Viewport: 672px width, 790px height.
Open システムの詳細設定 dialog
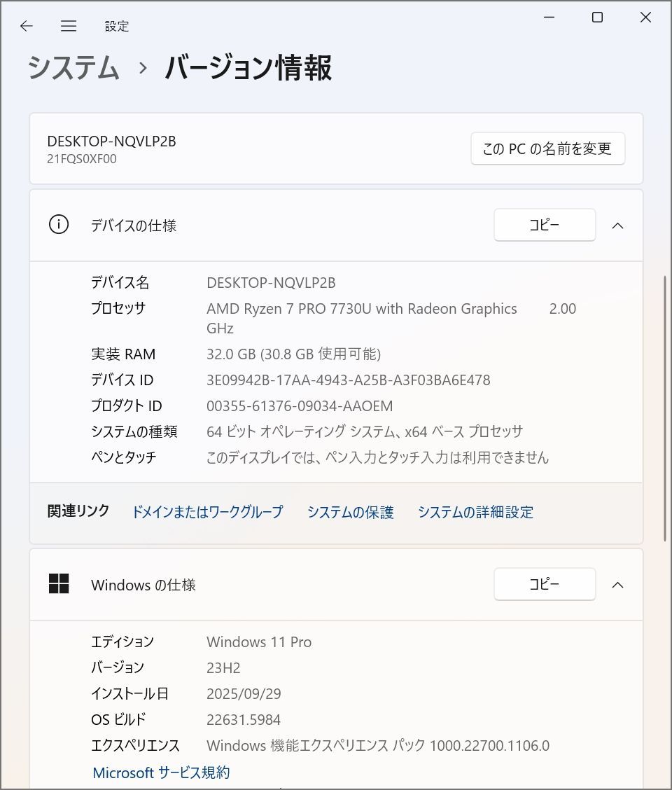point(475,512)
